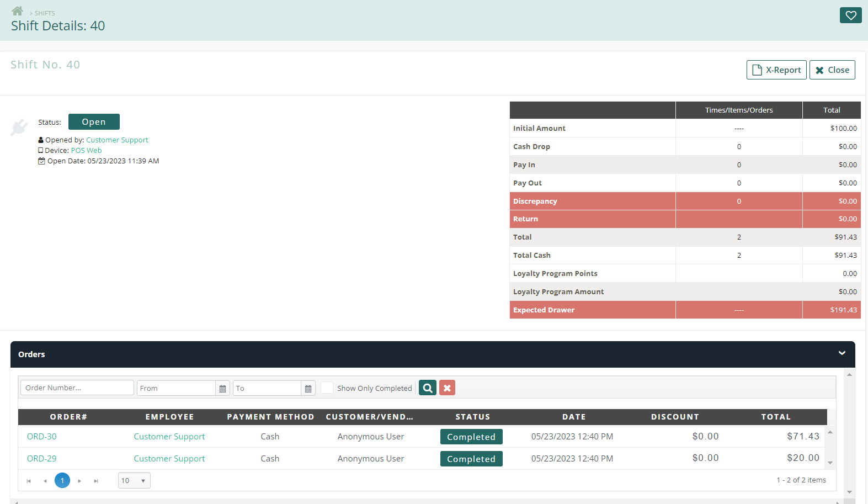Click the Cash Drop row label
The height and width of the screenshot is (504, 868).
coord(531,146)
